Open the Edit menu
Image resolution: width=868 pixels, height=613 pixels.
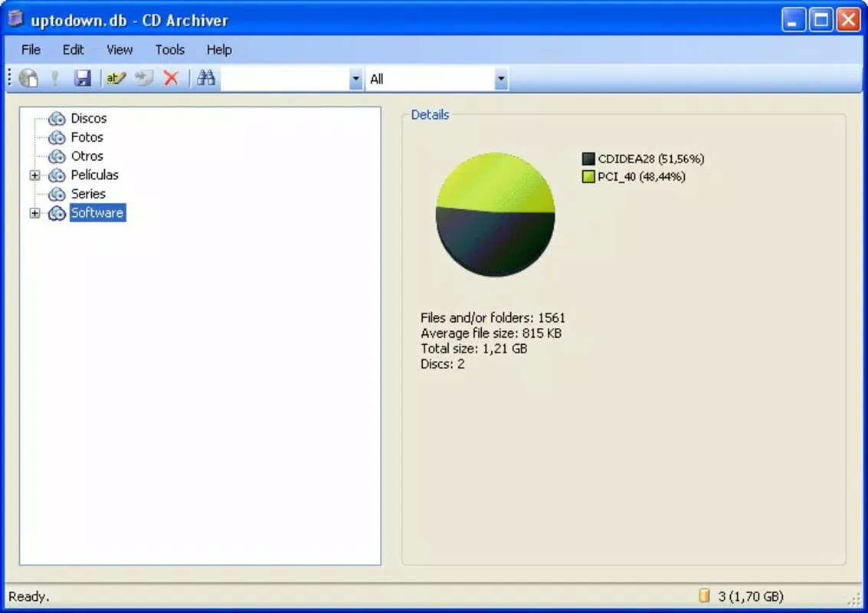[x=73, y=50]
